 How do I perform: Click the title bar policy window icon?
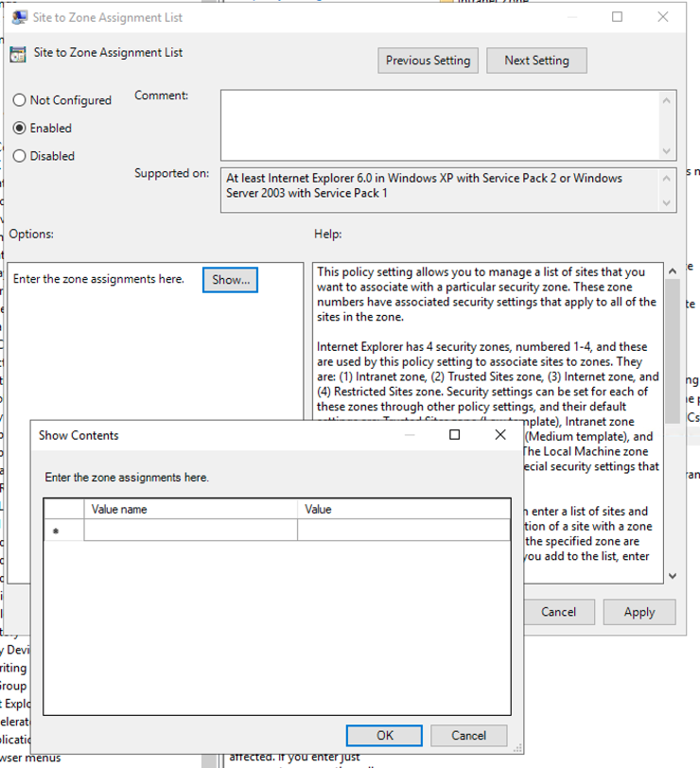click(x=20, y=18)
